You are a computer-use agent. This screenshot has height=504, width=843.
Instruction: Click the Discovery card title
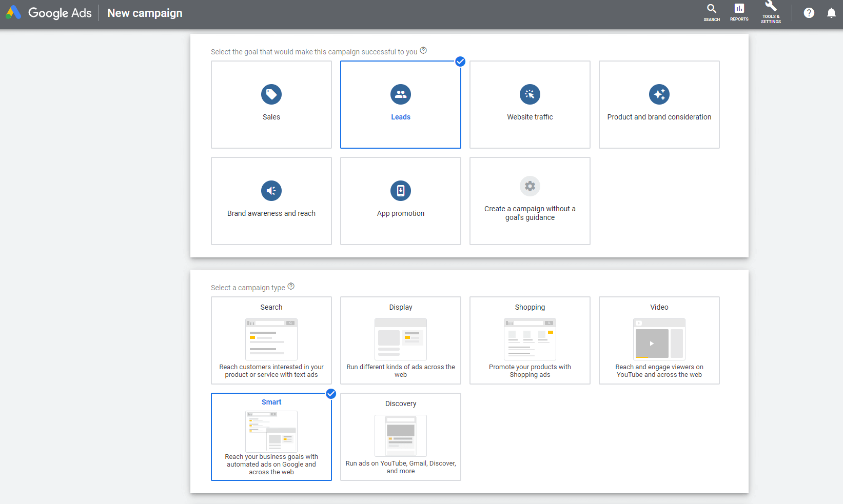click(401, 404)
